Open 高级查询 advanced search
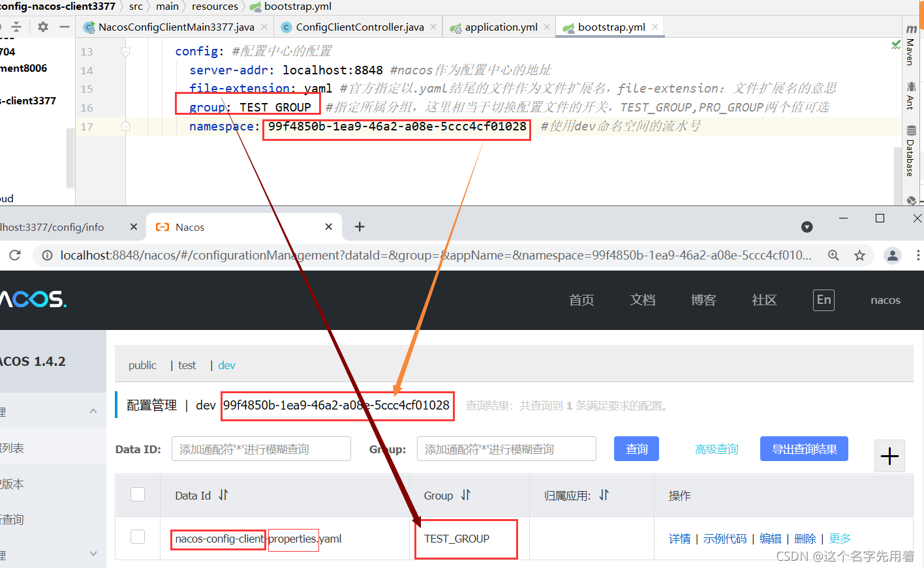Image resolution: width=924 pixels, height=568 pixels. pos(716,449)
